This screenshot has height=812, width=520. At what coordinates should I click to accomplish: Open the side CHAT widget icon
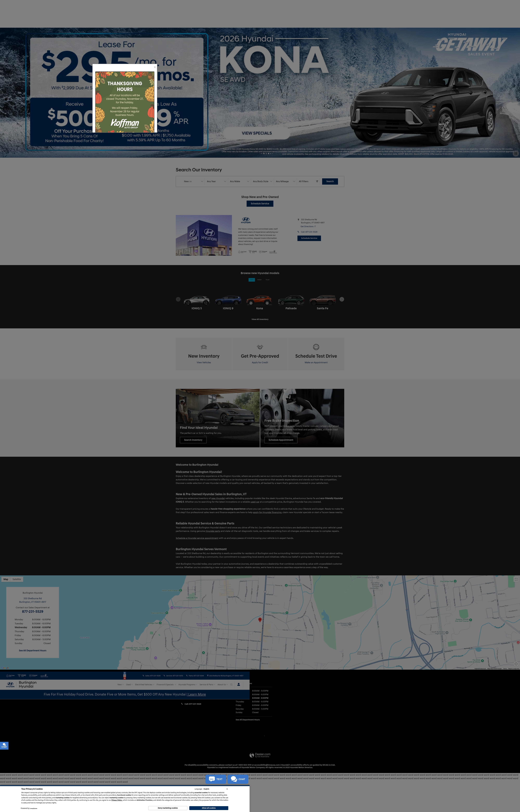click(4, 745)
